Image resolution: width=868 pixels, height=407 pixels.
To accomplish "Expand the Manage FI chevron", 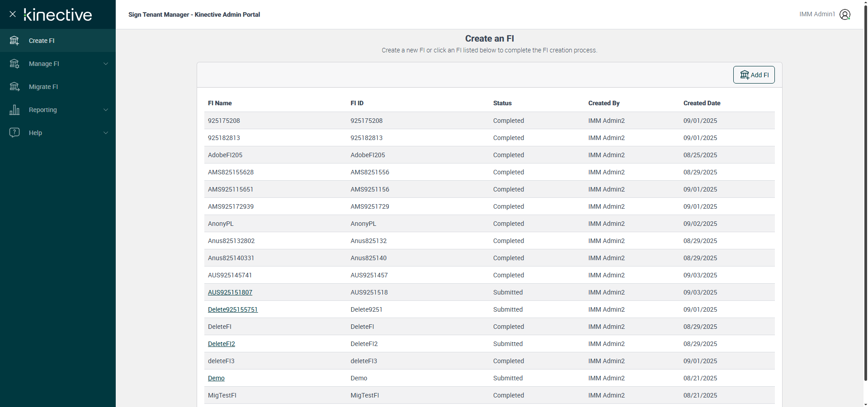I will point(106,64).
